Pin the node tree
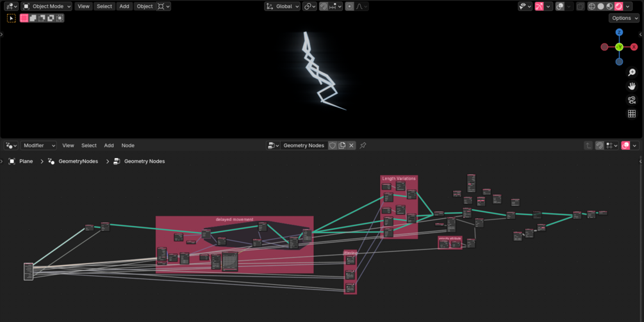The image size is (644, 322). [x=363, y=145]
